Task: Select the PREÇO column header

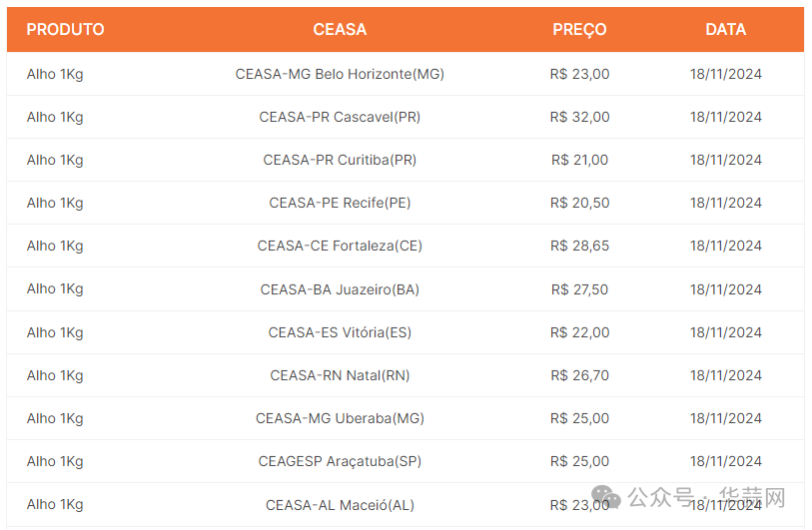Action: (x=579, y=30)
